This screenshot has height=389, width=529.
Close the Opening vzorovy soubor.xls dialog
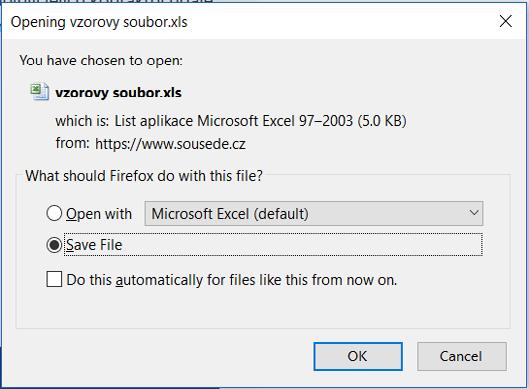(x=505, y=21)
